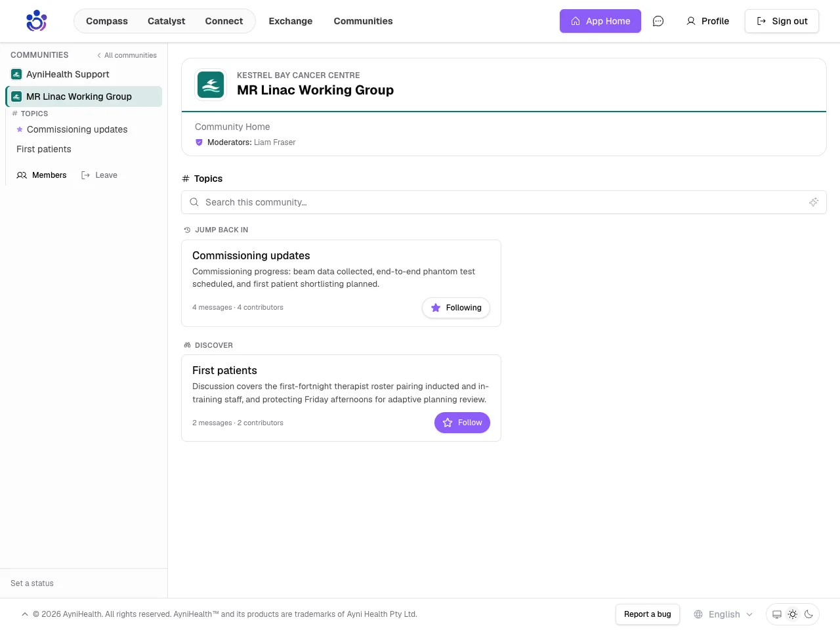Click Report a bug button
The height and width of the screenshot is (630, 840).
pyautogui.click(x=648, y=614)
